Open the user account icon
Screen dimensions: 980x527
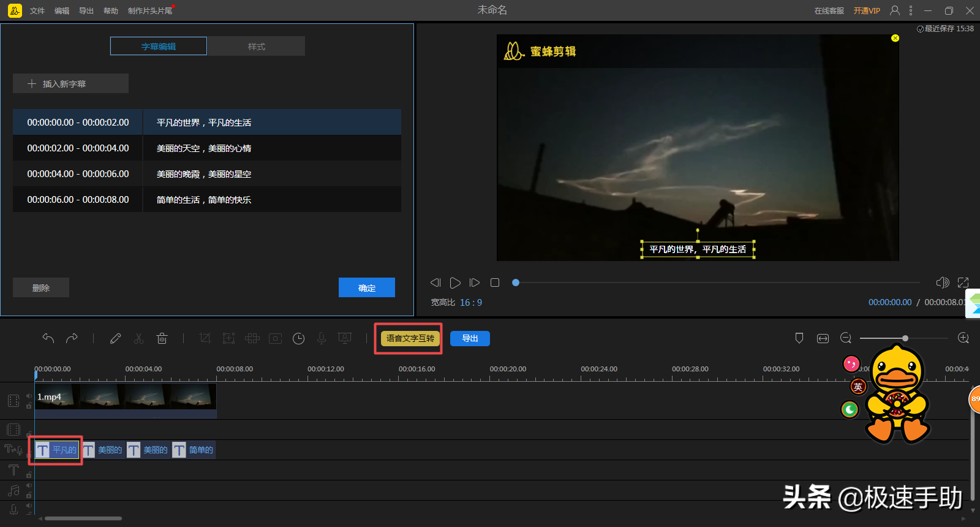[x=895, y=10]
